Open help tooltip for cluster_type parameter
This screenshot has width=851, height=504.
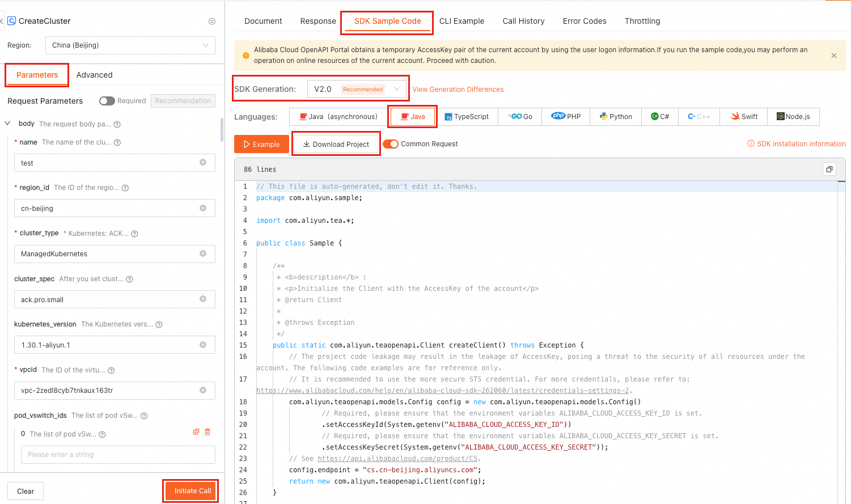[x=134, y=234]
